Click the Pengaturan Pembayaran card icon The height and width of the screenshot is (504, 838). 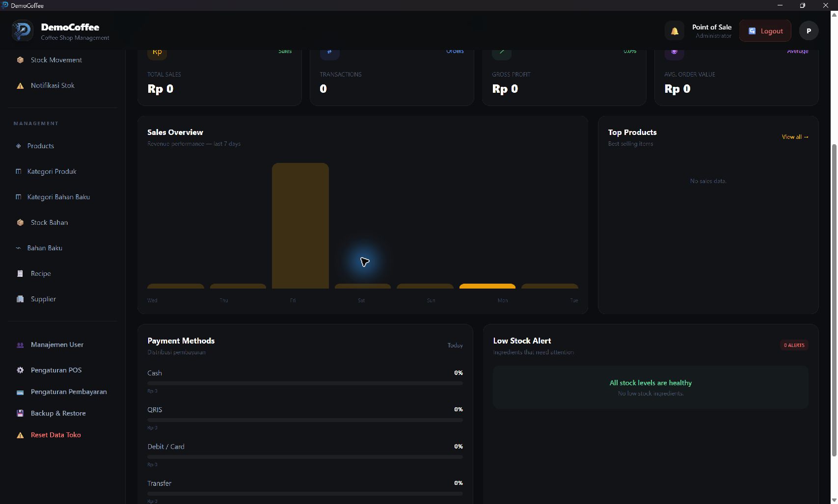tap(20, 392)
